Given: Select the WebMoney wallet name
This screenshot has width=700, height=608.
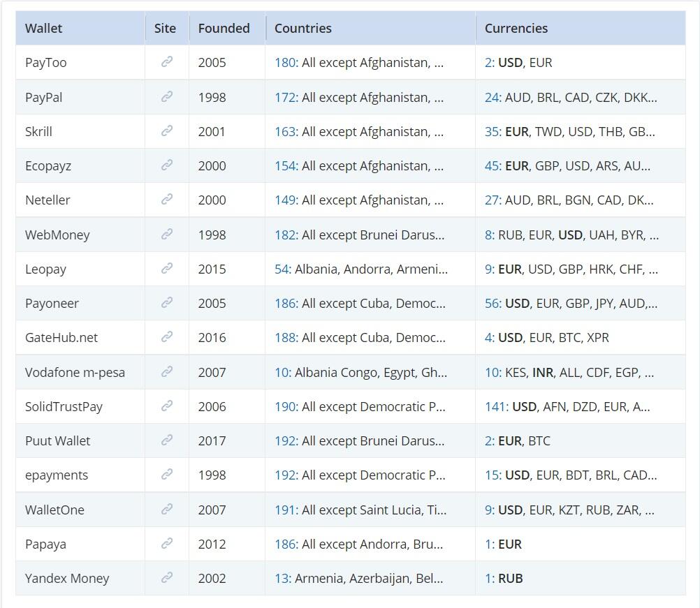Looking at the screenshot, I should coord(57,235).
